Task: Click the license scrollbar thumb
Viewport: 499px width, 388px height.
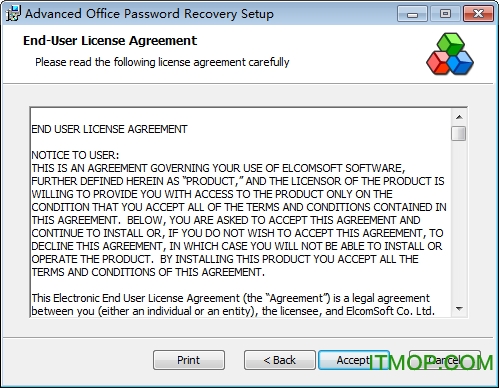Action: click(x=459, y=134)
